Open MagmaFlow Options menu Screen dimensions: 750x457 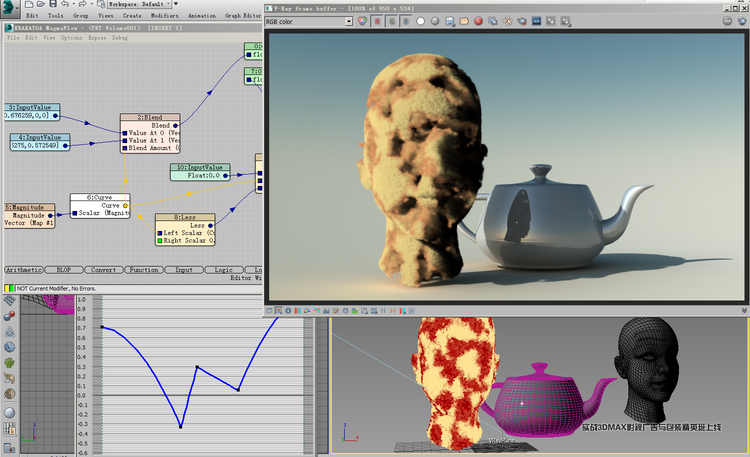[71, 37]
